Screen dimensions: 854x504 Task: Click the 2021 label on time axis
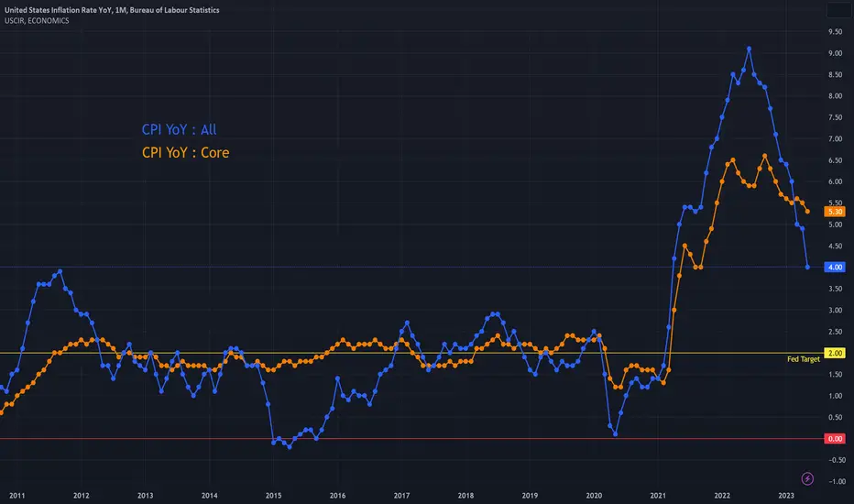click(658, 495)
